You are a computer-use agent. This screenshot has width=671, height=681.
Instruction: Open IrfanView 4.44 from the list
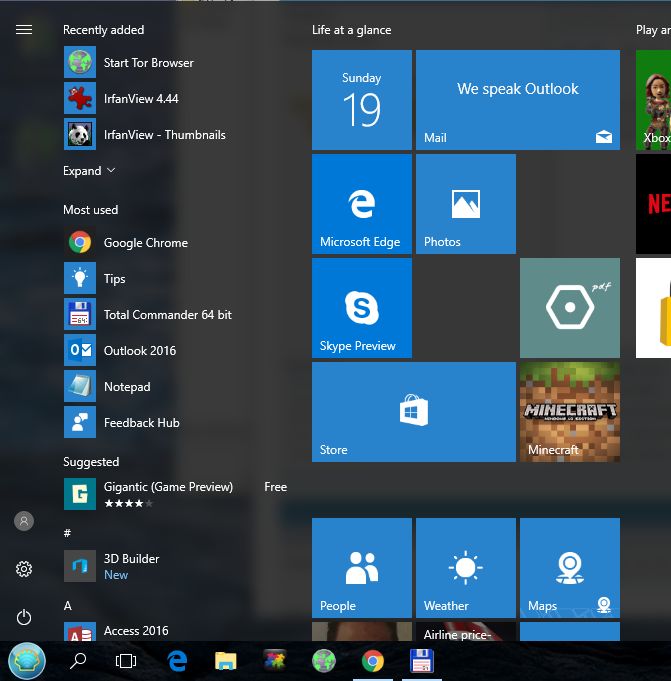pyautogui.click(x=140, y=99)
